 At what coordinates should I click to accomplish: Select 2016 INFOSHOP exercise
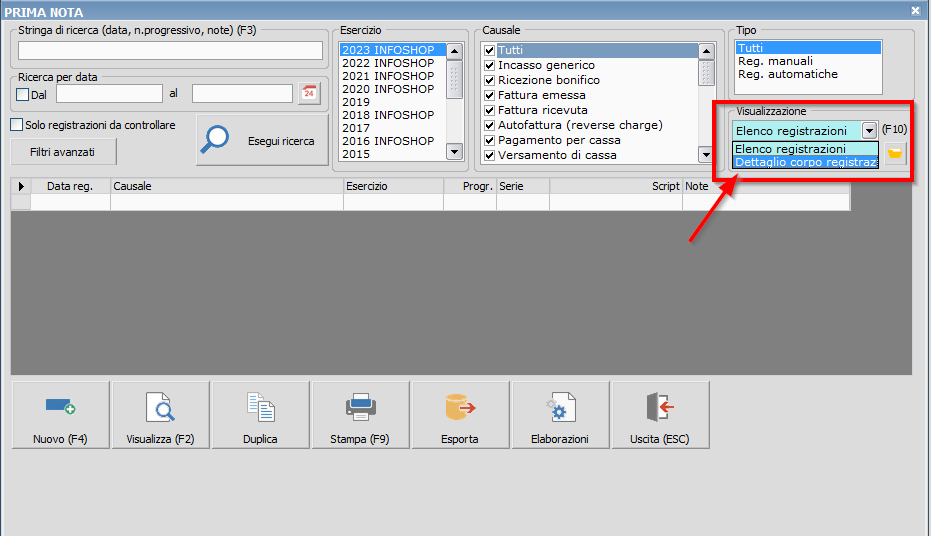pos(393,141)
